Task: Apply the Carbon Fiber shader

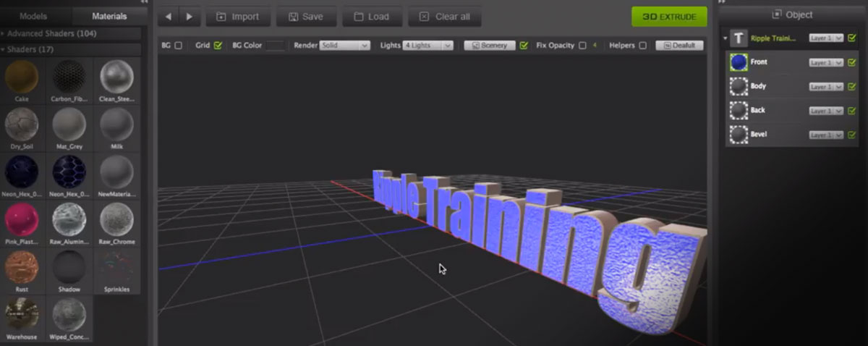Action: click(x=69, y=76)
